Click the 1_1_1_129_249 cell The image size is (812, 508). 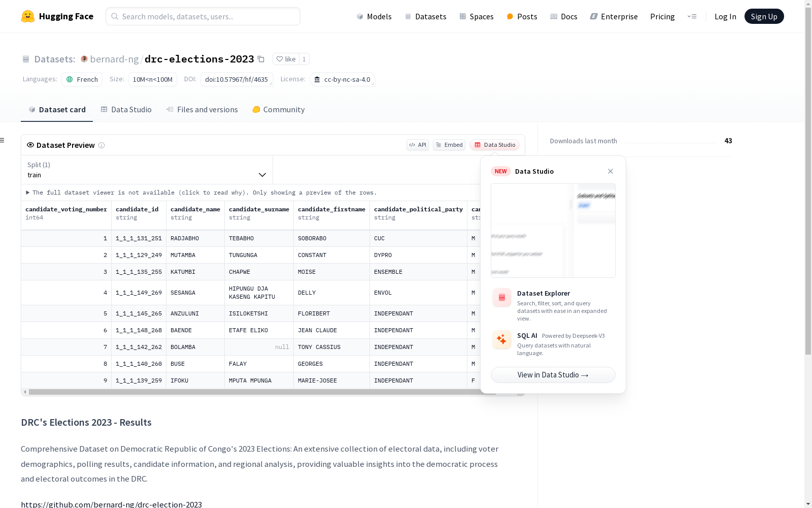(139, 255)
